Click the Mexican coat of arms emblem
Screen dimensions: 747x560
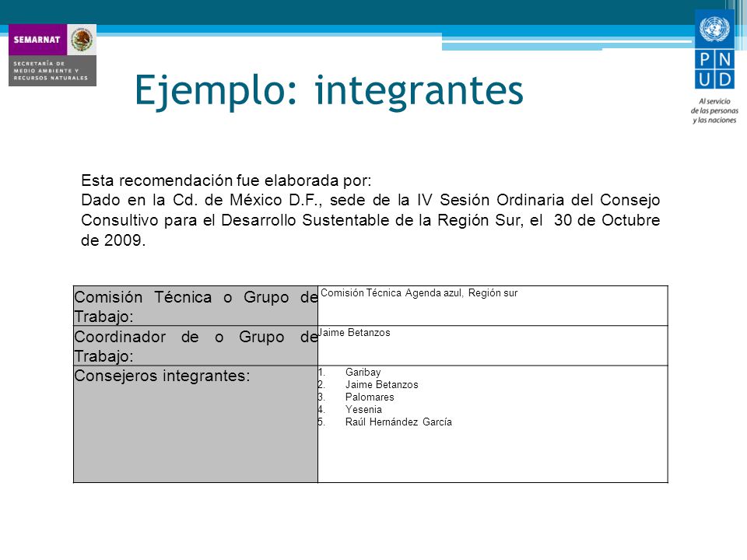(x=82, y=40)
